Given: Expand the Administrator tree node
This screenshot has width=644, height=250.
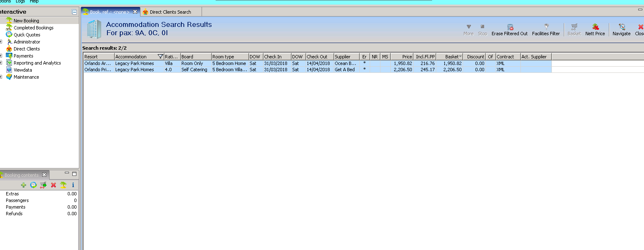Looking at the screenshot, I should point(1,42).
